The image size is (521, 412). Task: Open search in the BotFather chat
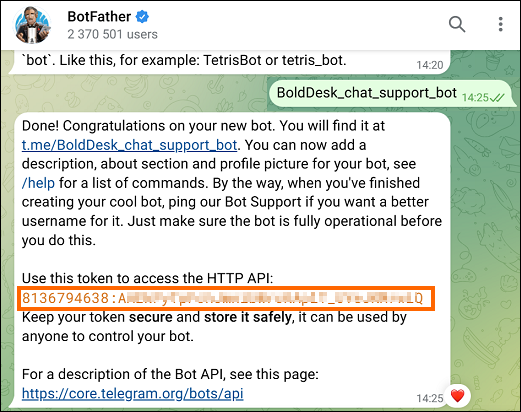(457, 24)
